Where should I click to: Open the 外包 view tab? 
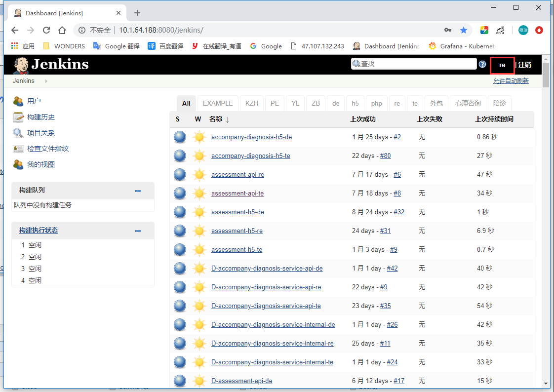pyautogui.click(x=436, y=104)
